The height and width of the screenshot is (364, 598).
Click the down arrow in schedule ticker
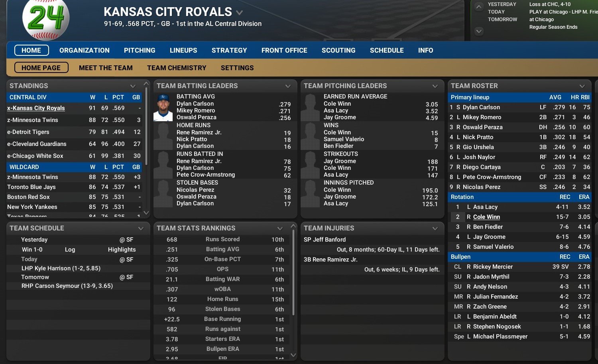(x=479, y=31)
